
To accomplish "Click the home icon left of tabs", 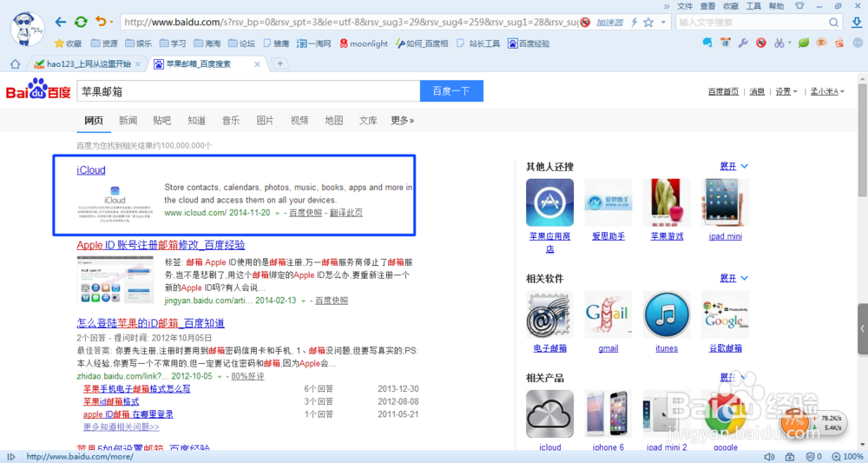I will click(x=15, y=63).
